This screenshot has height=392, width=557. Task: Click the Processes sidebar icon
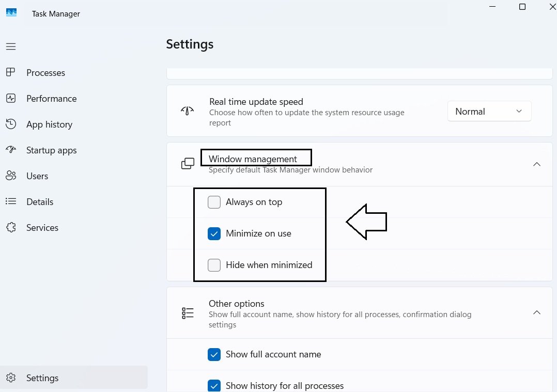[x=11, y=72]
